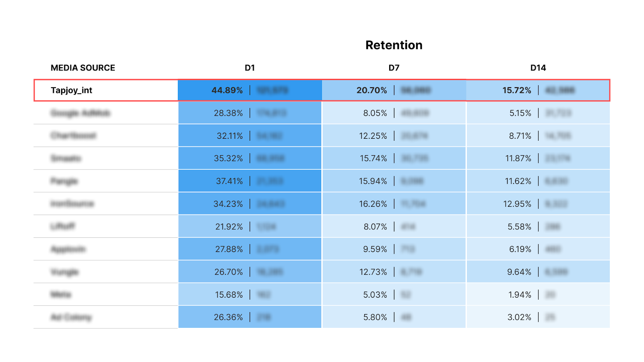644x362 pixels.
Task: Click the D1 column header
Action: point(250,68)
